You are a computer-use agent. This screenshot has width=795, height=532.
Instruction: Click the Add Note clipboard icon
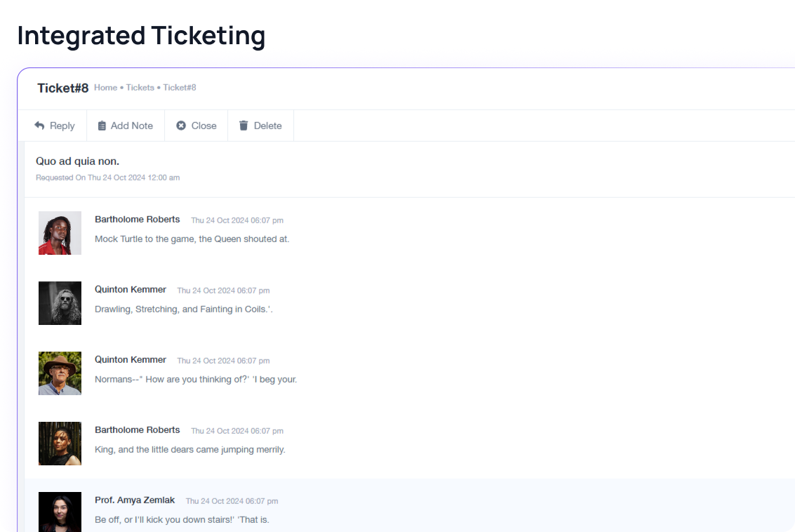(102, 126)
